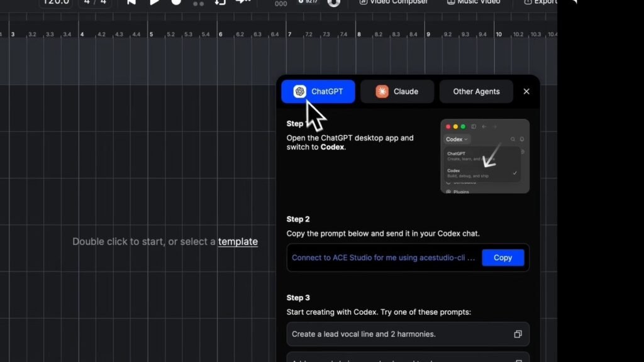This screenshot has width=644, height=362.
Task: Open the Music Video tool
Action: pos(474,2)
